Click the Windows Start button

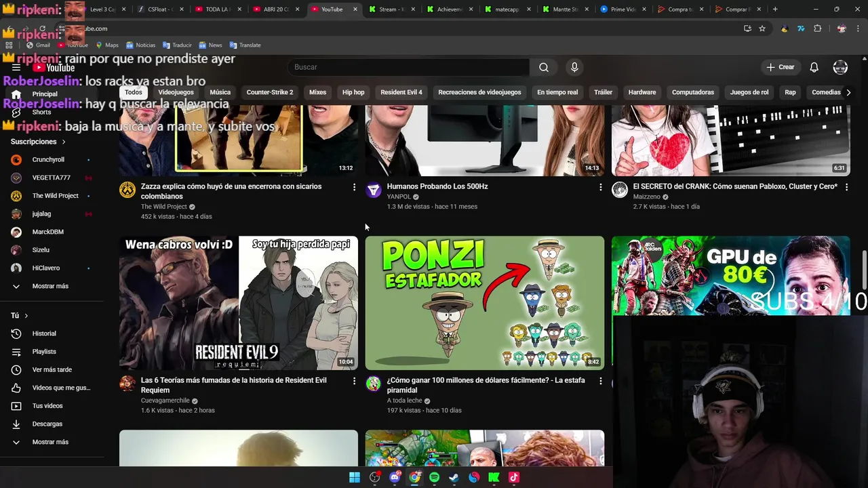355,477
